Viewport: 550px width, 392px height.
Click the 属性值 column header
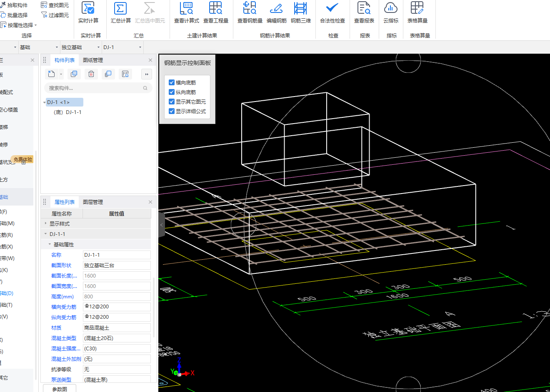click(117, 213)
